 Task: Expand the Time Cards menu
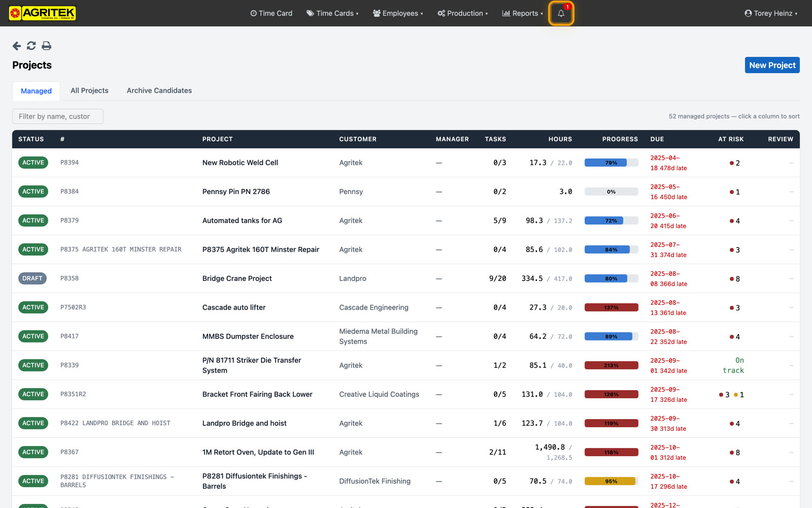pos(332,13)
